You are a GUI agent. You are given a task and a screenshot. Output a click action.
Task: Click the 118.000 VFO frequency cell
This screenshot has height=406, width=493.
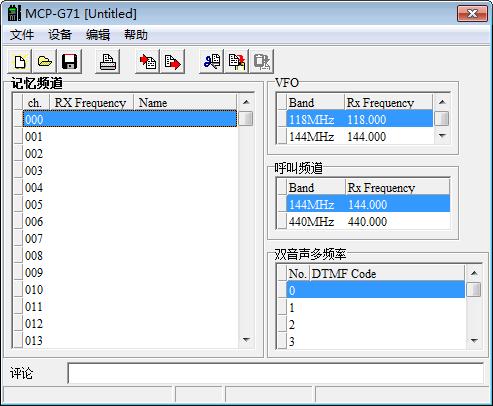(367, 119)
